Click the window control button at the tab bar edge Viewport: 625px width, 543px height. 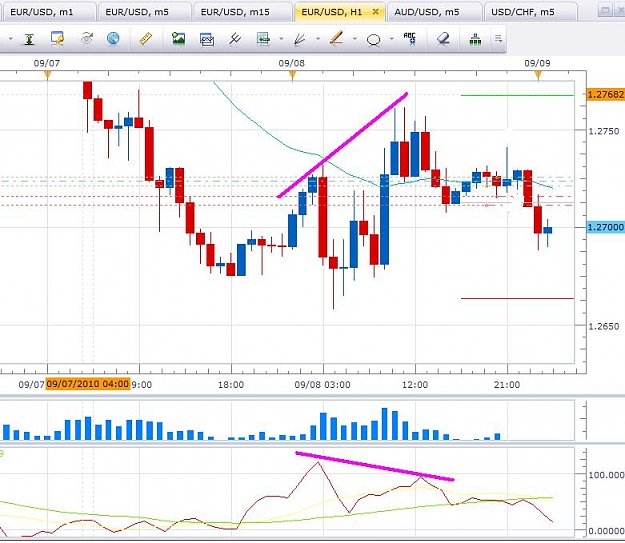point(605,10)
